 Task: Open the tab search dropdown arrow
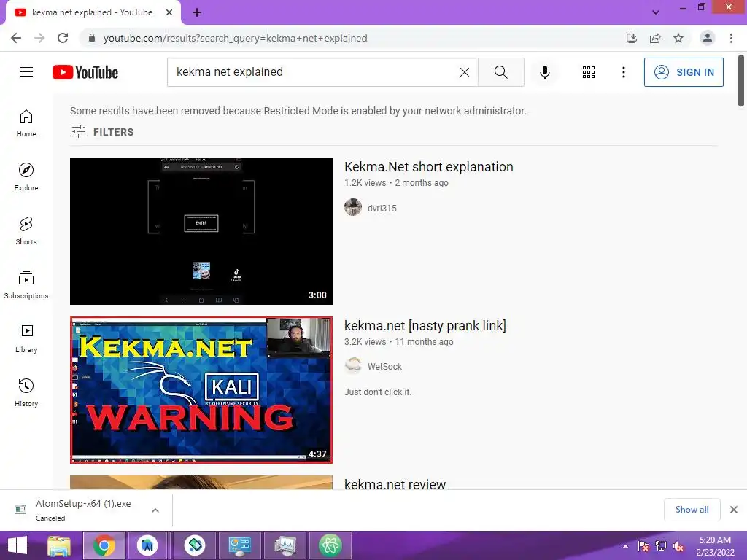[x=656, y=12]
